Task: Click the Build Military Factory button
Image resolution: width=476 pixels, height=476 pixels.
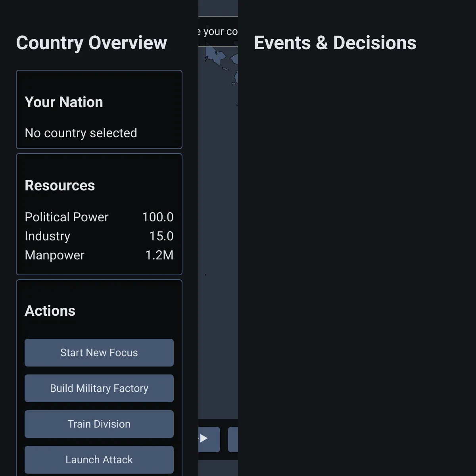Action: point(99,388)
